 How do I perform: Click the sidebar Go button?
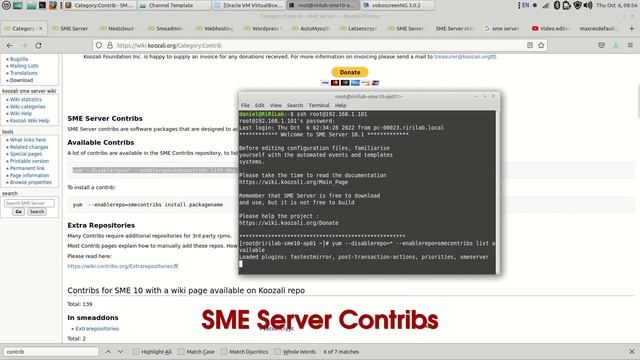click(18, 211)
